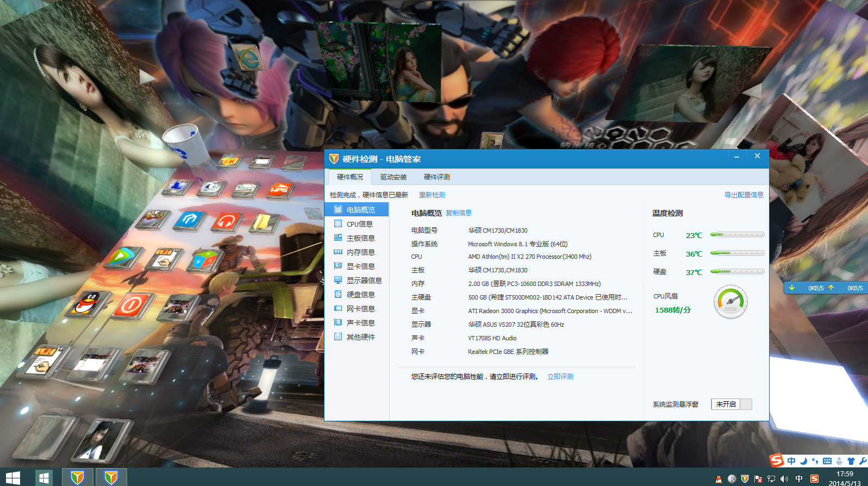Open volume speaker tray icon
This screenshot has height=486, width=868.
click(x=784, y=479)
